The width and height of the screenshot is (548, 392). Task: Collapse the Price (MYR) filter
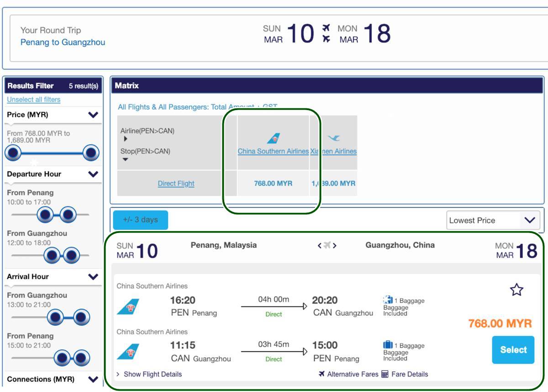tap(93, 115)
